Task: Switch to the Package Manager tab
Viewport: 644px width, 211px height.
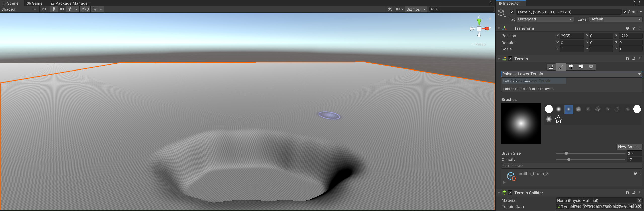Action: 70,3
